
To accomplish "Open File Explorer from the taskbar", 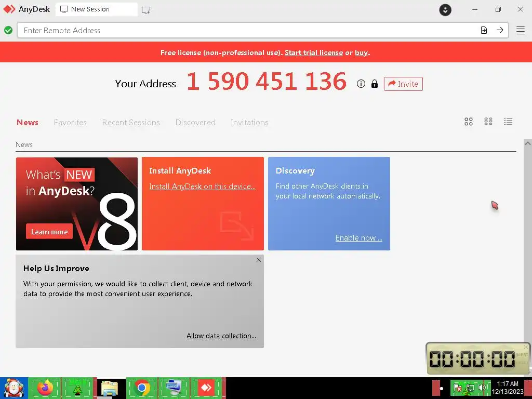I will pos(110,388).
